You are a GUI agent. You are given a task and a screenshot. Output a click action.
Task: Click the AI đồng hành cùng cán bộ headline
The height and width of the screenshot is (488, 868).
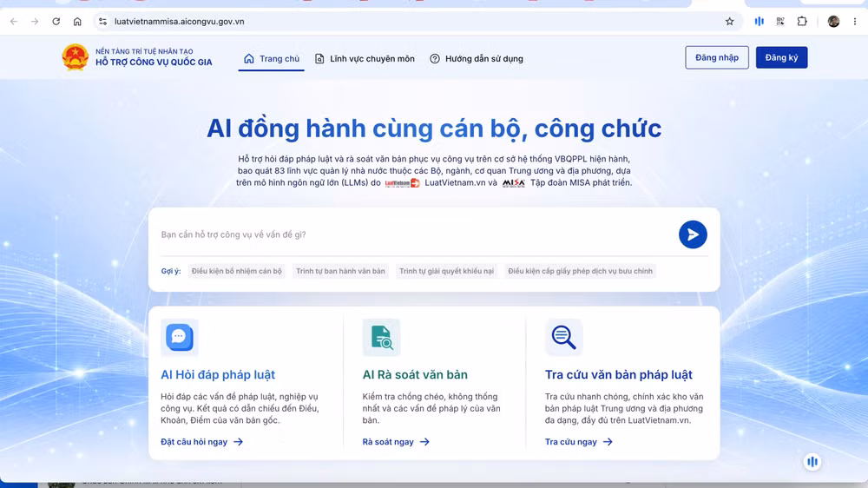point(434,129)
